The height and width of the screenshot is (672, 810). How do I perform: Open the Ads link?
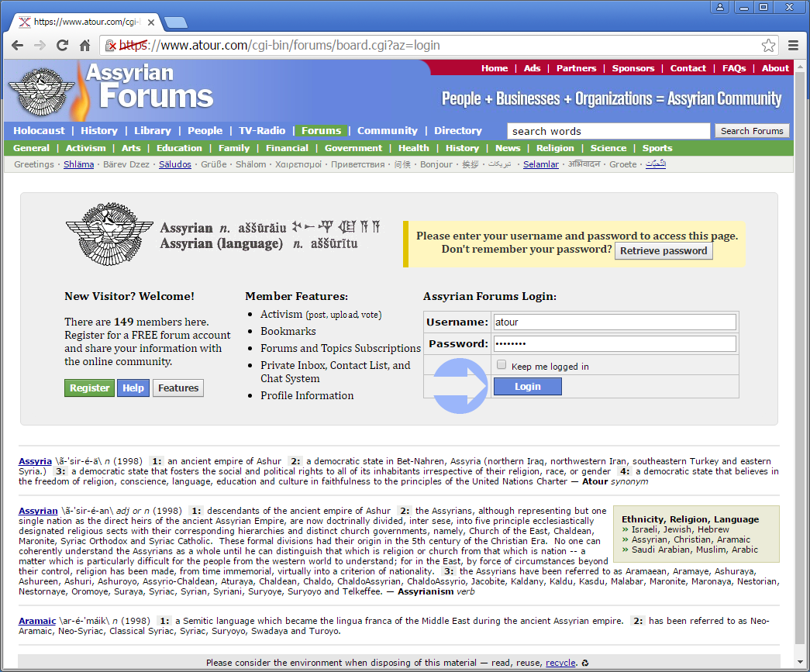pyautogui.click(x=532, y=68)
